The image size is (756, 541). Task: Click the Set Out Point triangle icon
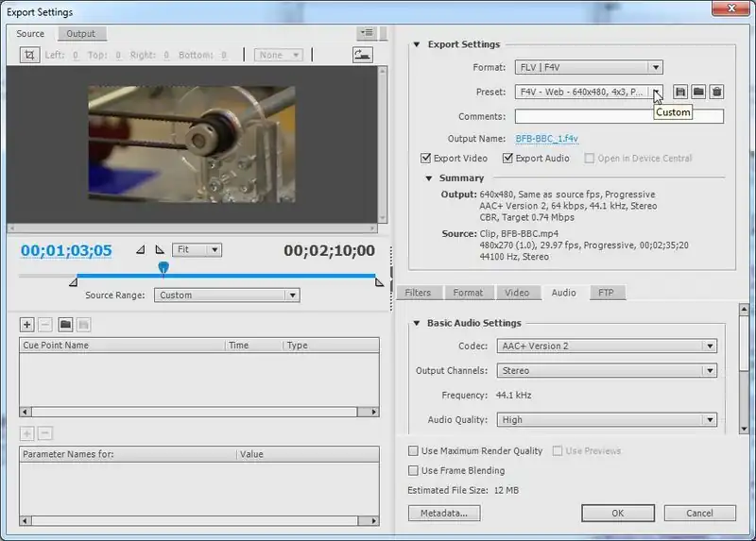(x=160, y=250)
